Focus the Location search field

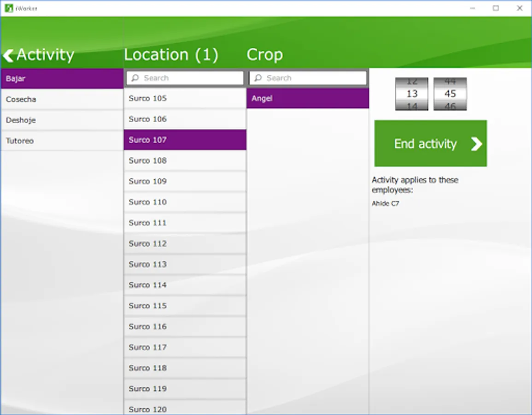(x=185, y=78)
